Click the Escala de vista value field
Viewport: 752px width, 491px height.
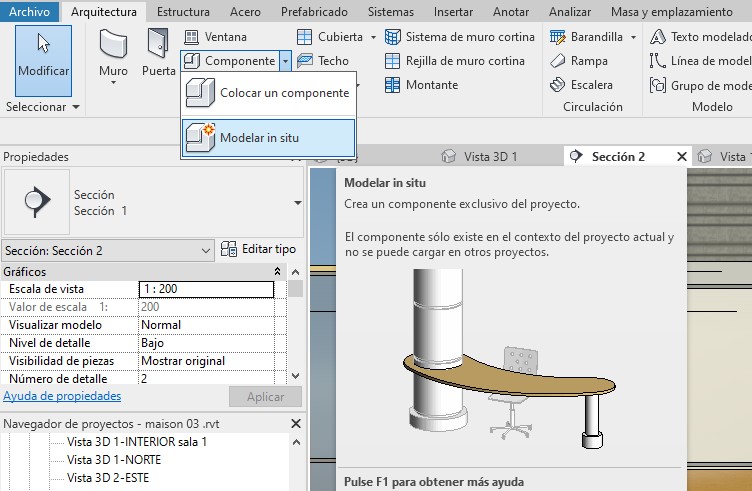(205, 289)
